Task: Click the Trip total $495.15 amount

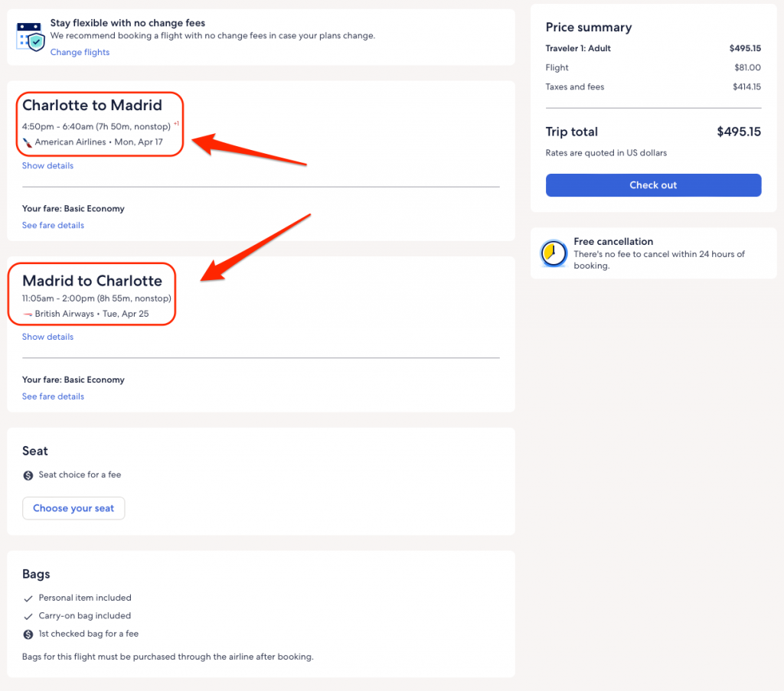Action: [738, 132]
